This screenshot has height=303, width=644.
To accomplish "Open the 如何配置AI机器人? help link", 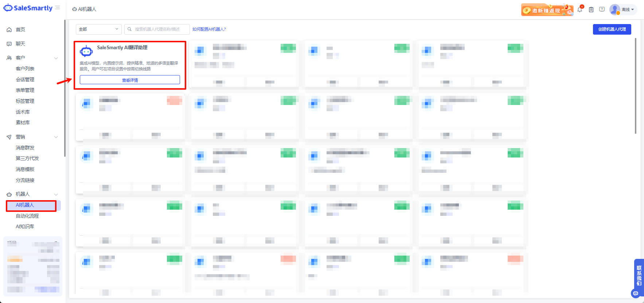I will click(209, 29).
